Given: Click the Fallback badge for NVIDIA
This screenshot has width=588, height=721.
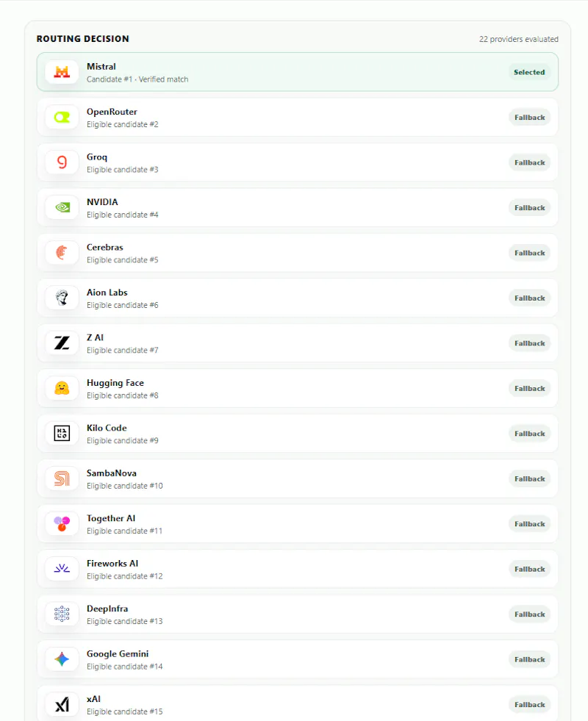Looking at the screenshot, I should point(530,207).
